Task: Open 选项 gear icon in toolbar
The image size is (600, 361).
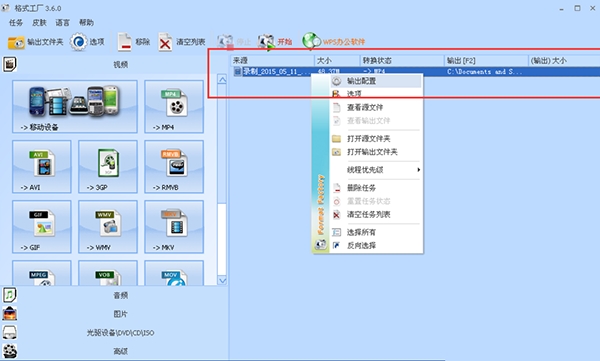Action: 78,42
